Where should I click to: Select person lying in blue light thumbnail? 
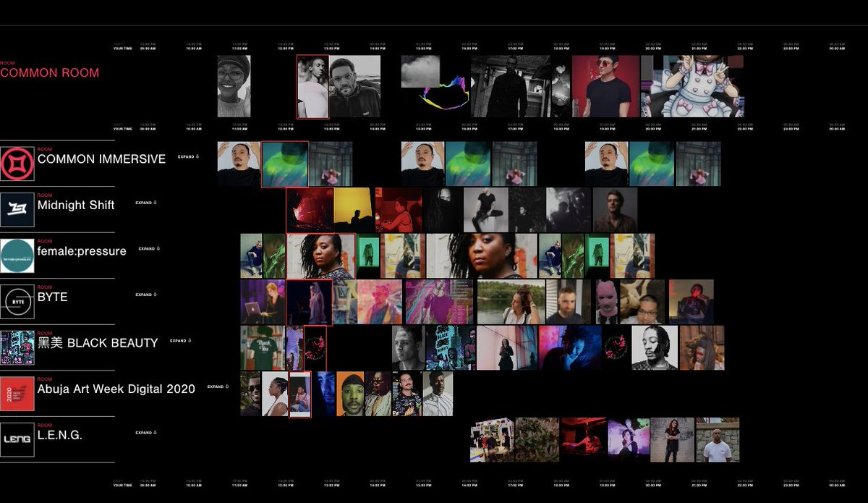(570, 348)
